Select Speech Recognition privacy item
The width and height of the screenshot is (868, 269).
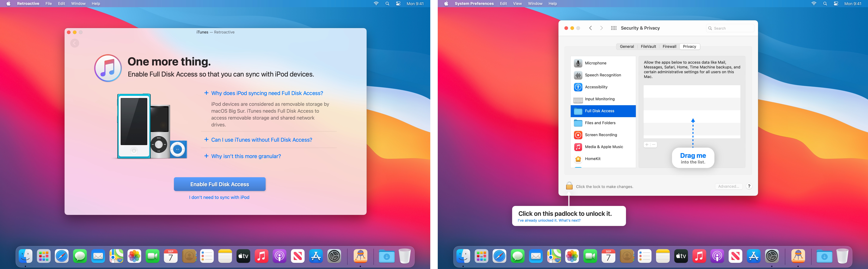(603, 75)
